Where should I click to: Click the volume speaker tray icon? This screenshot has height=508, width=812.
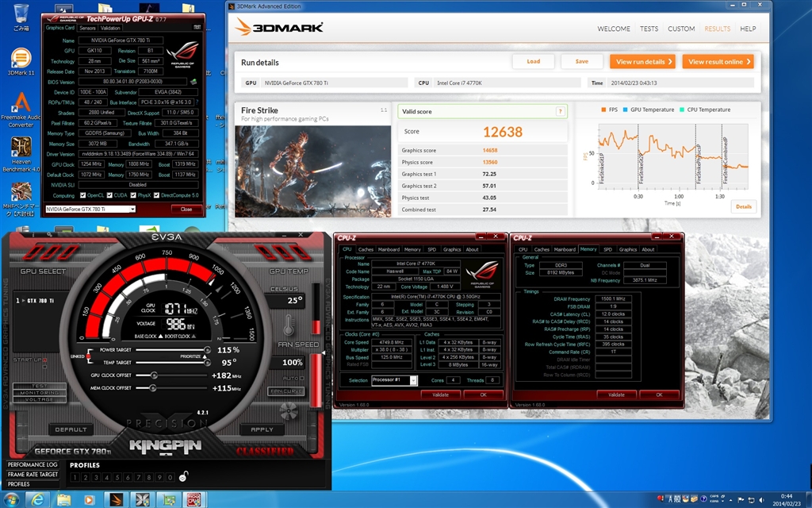click(762, 500)
